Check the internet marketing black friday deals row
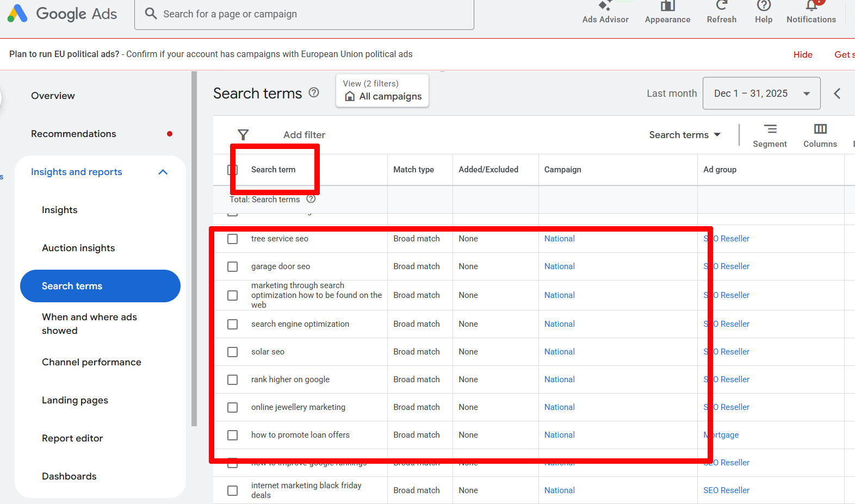Image resolution: width=855 pixels, height=504 pixels. click(x=232, y=490)
